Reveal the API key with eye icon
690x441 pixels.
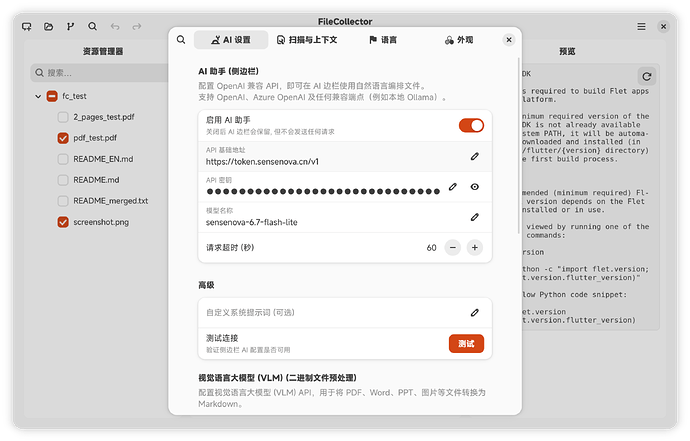coord(474,187)
